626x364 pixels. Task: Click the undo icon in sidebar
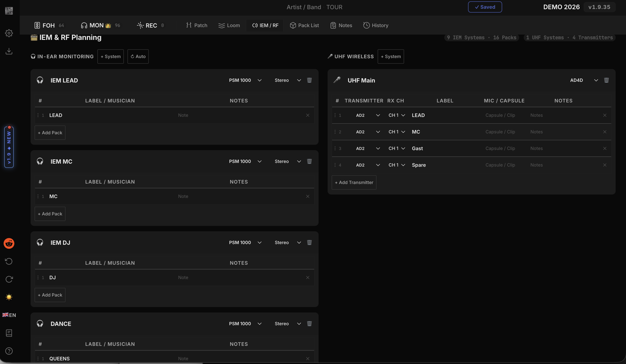tap(9, 261)
